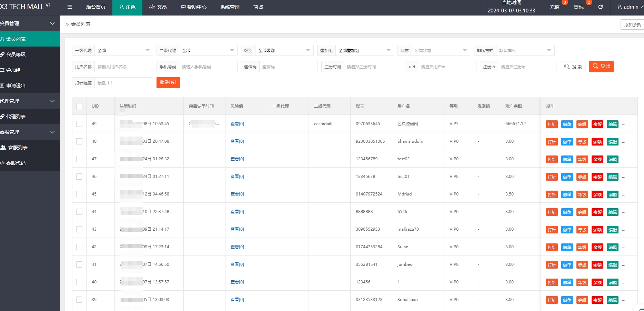Switch to the 角色 tab
Viewport: 644px width, 311px height.
pos(127,7)
